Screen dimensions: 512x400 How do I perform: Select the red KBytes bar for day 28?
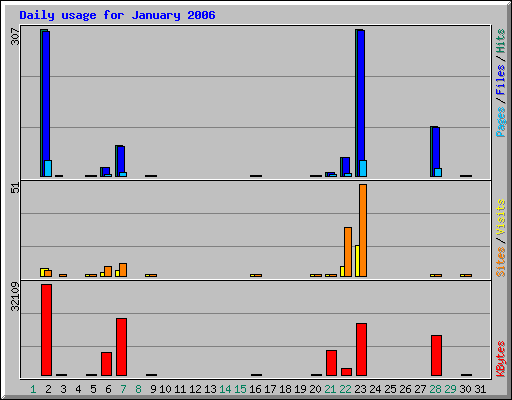coord(436,356)
